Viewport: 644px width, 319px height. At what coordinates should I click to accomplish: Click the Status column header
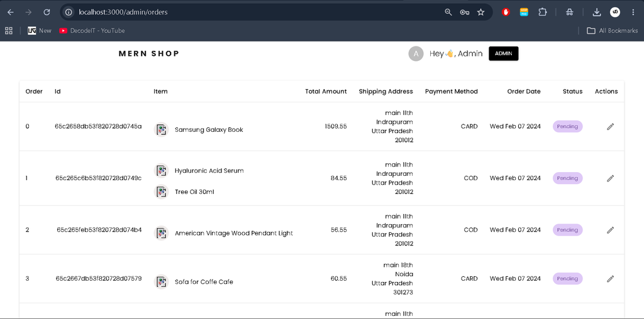[x=572, y=92]
